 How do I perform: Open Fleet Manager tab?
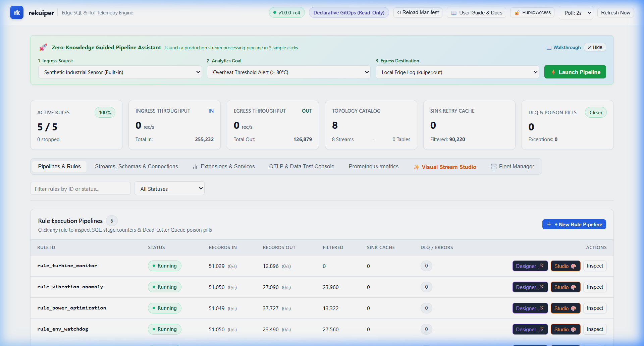513,167
